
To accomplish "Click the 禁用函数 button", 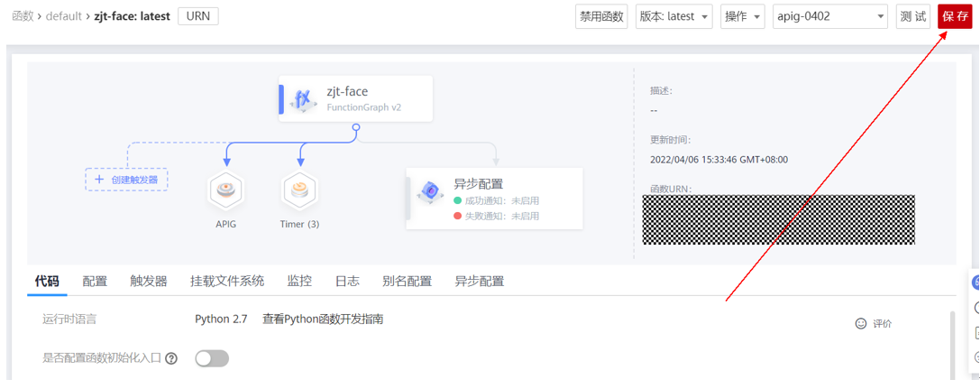I will click(601, 17).
